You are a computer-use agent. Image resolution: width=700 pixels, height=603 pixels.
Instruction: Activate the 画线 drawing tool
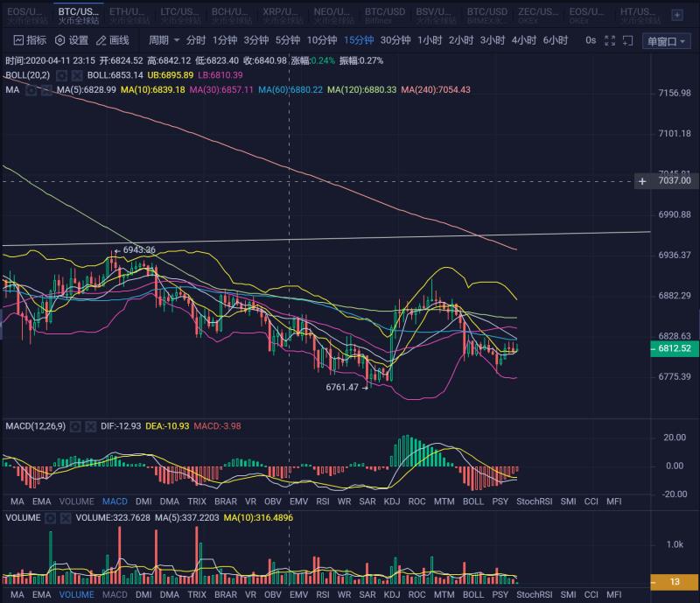(x=113, y=40)
